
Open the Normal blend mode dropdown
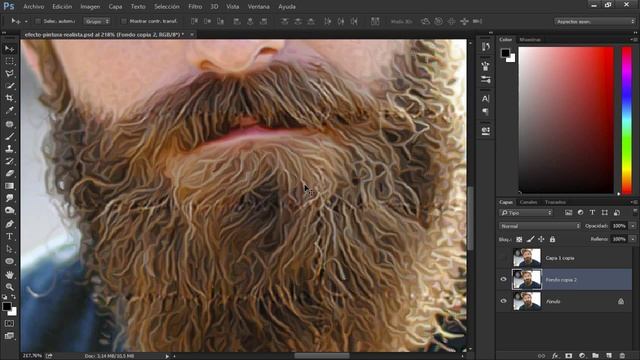(x=540, y=226)
